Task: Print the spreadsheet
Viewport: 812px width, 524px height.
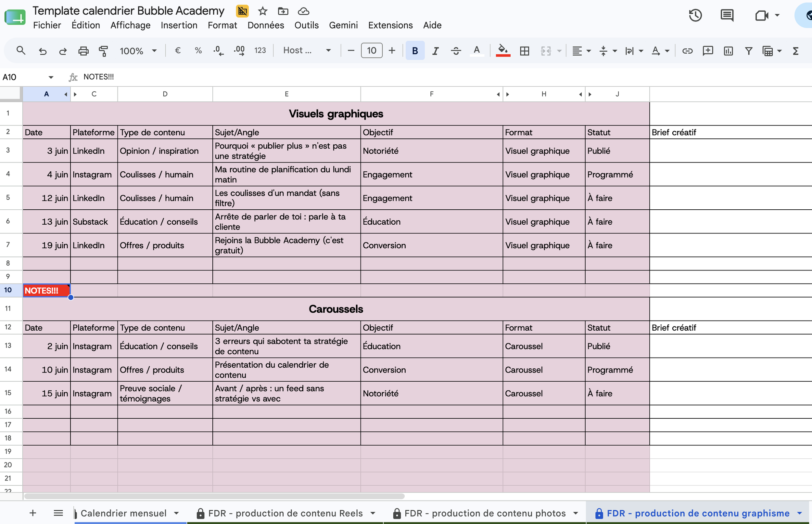Action: pos(83,51)
